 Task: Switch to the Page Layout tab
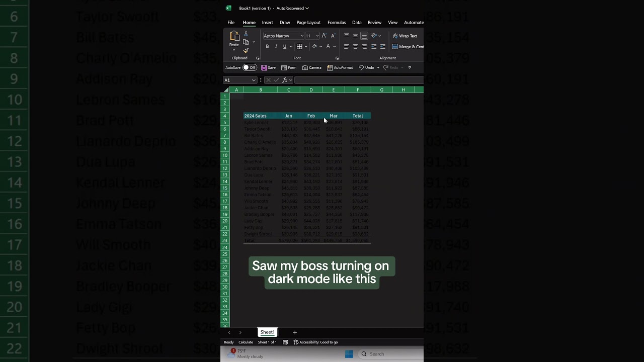[308, 22]
